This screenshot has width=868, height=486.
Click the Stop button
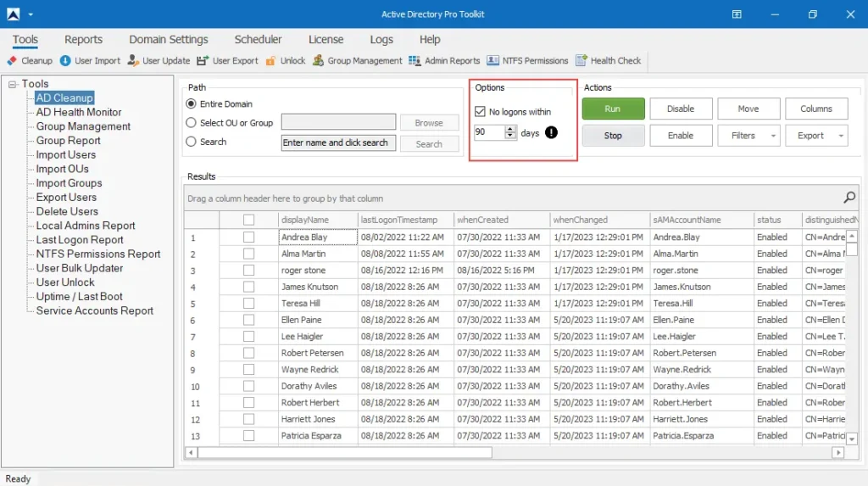pyautogui.click(x=614, y=136)
